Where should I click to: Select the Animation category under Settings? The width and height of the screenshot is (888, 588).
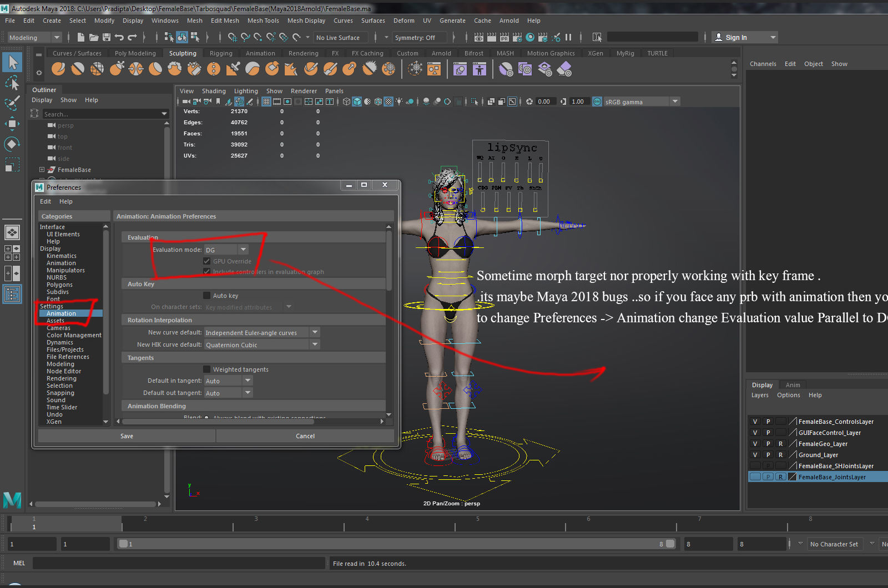[61, 313]
